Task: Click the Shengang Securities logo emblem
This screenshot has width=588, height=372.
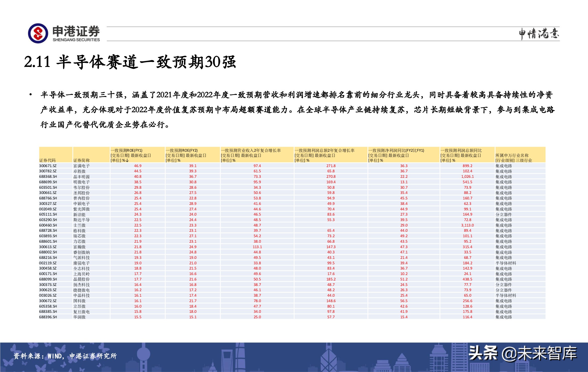Action: [x=38, y=33]
